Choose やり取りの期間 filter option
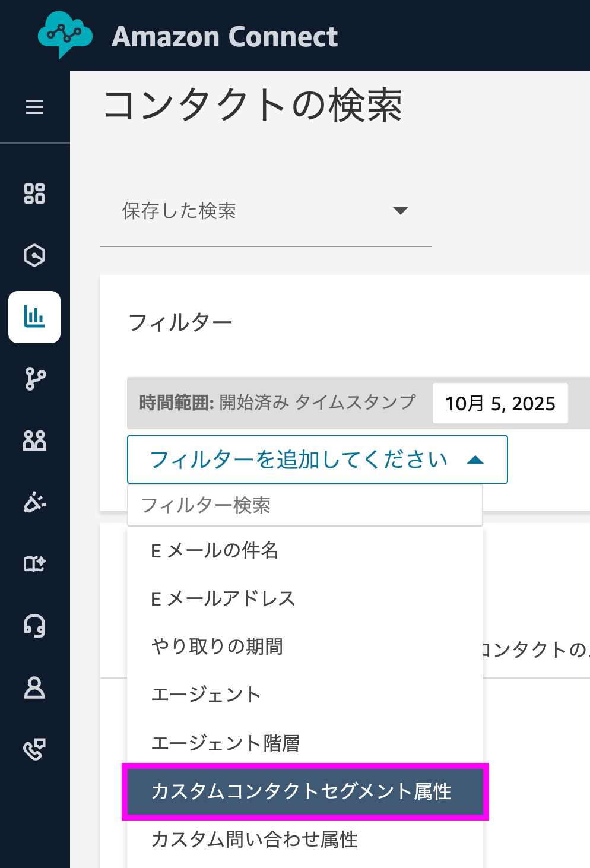Screen dimensions: 590x868 coord(305,647)
